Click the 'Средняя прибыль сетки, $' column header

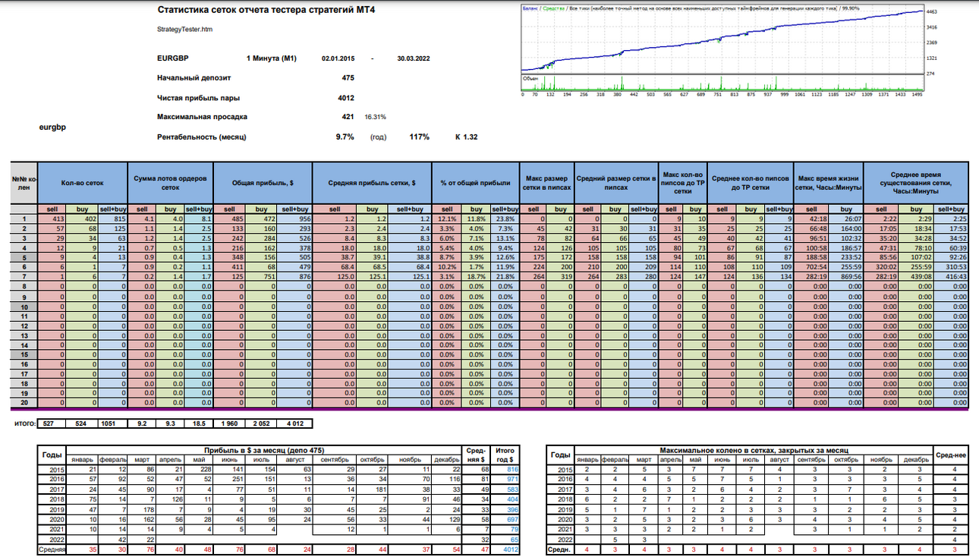(371, 183)
